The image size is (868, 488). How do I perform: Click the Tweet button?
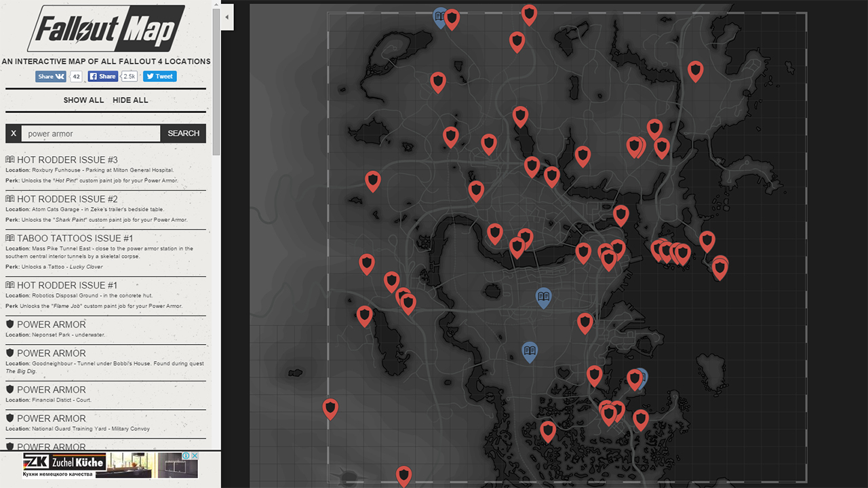[x=160, y=77]
